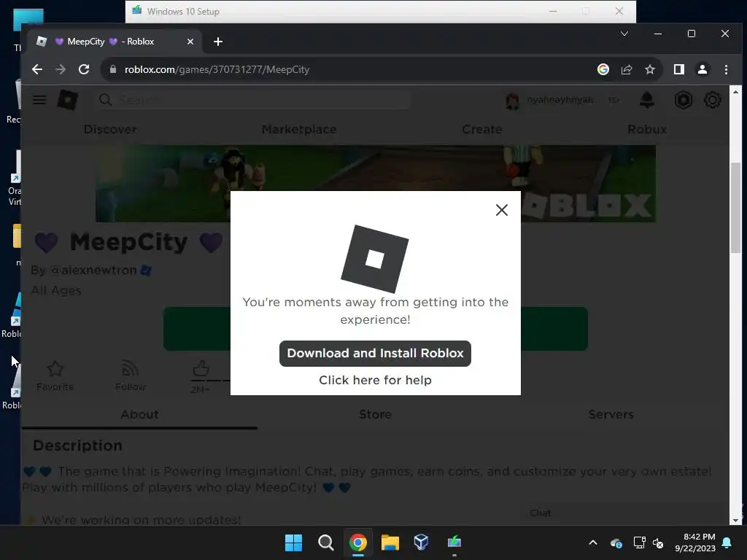Image resolution: width=747 pixels, height=560 pixels.
Task: Click MeepCity banner thumbnail image
Action: (x=376, y=184)
